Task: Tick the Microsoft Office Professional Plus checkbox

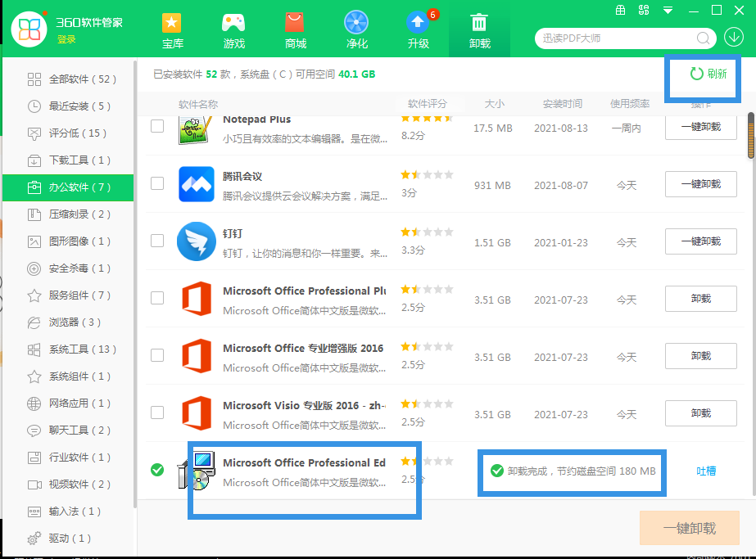Action: 157,298
